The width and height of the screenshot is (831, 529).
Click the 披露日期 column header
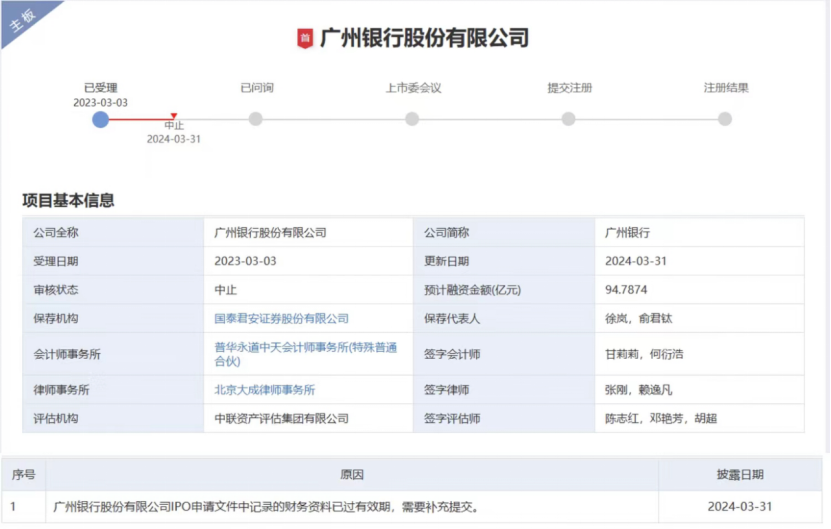coord(740,474)
